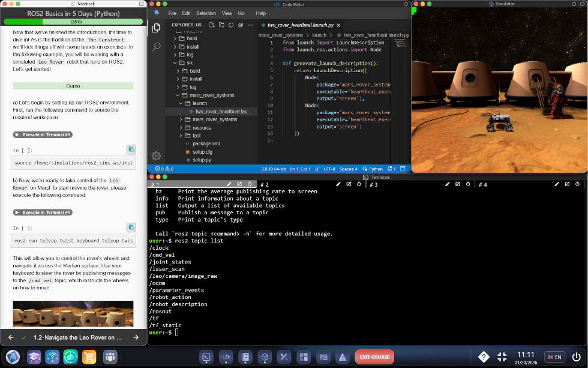588x368 pixels.
Task: Collapse the src folder in Explorer
Action: point(190,62)
